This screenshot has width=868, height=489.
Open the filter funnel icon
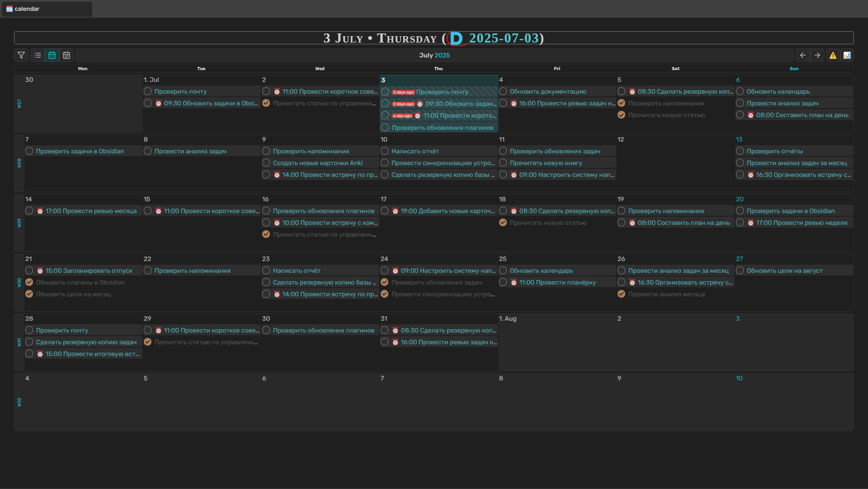coord(21,55)
